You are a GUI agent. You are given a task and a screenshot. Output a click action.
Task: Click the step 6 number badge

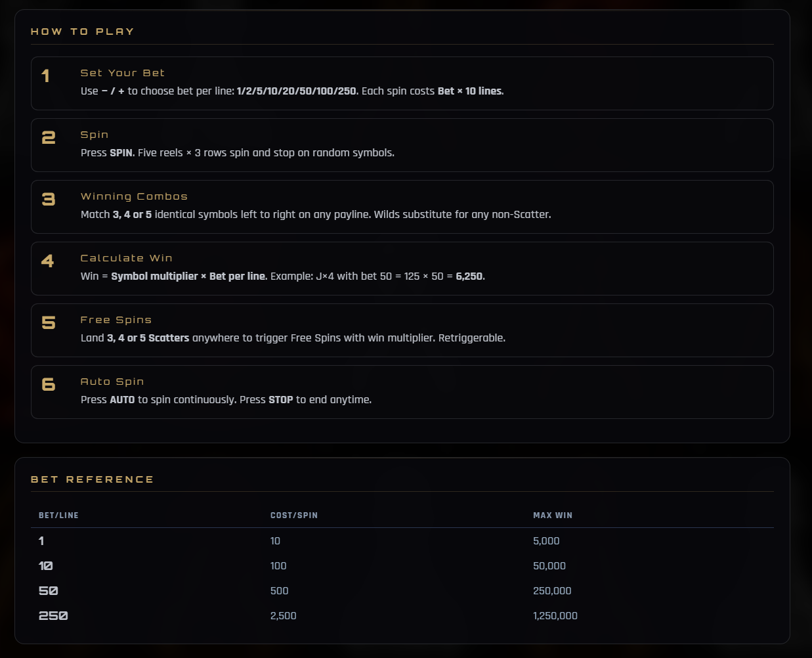coord(49,384)
